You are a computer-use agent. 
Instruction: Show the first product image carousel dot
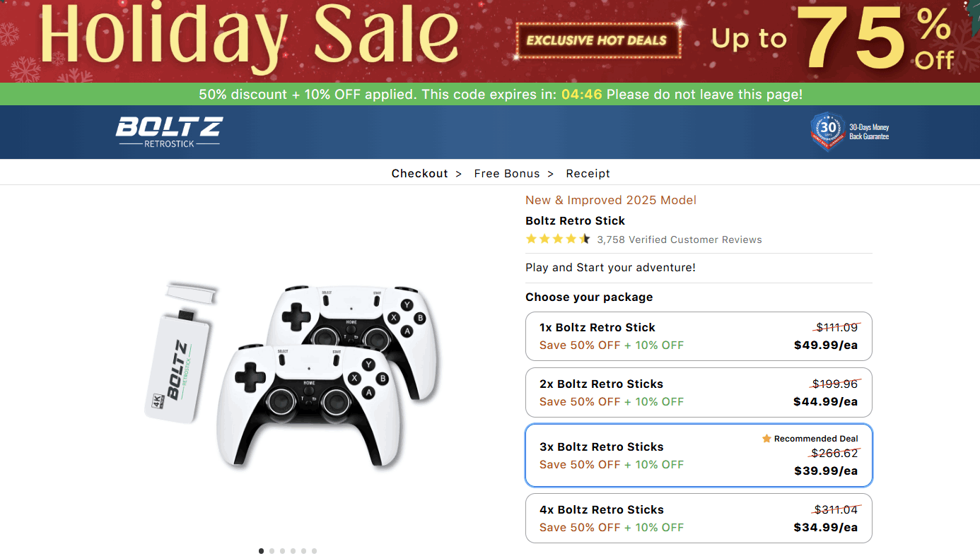click(262, 551)
